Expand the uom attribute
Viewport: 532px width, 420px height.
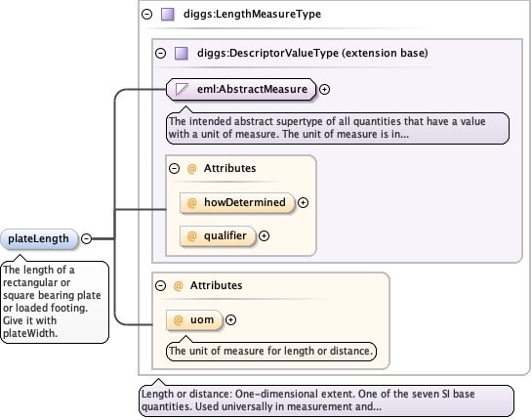(230, 319)
